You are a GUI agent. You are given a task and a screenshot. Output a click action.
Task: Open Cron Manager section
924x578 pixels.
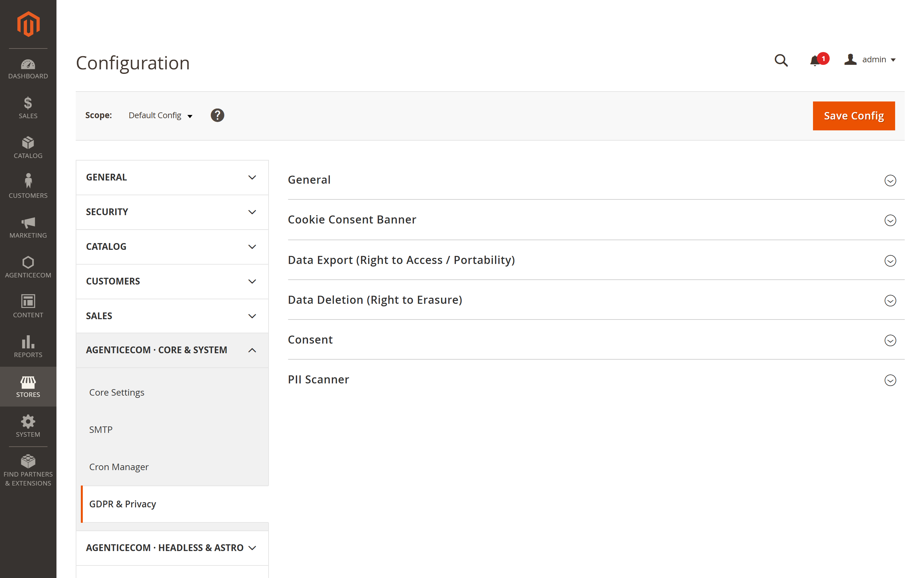point(119,467)
